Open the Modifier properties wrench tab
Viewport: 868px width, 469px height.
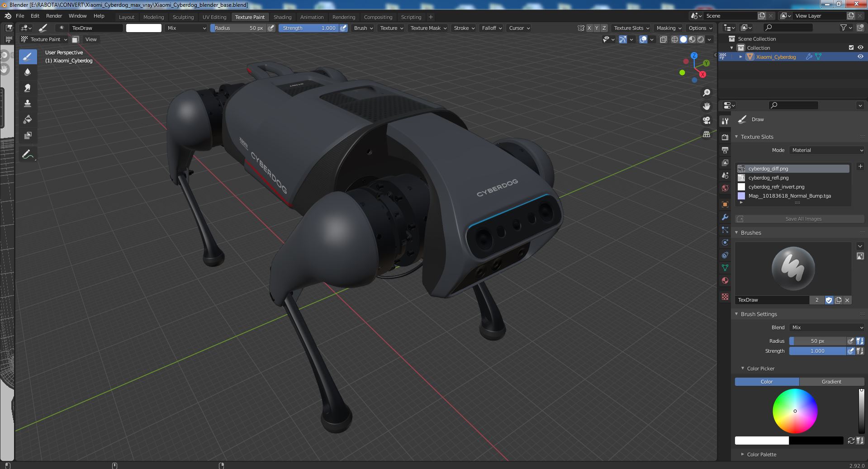click(725, 217)
